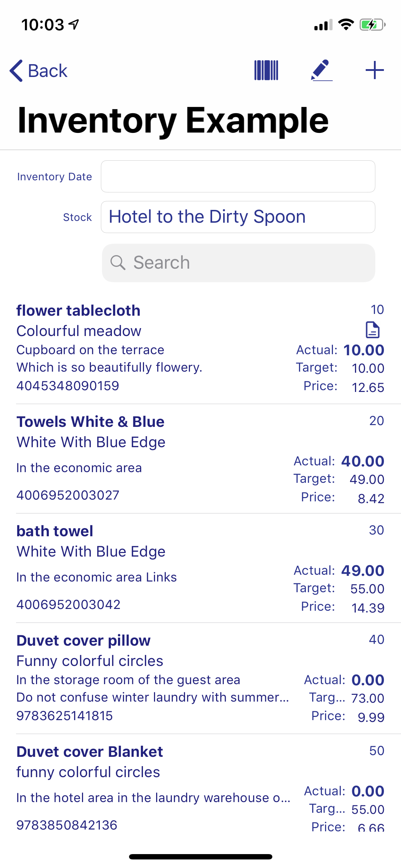401x868 pixels.
Task: Tap Actual value 40.00 for Towels
Action: coord(363,461)
